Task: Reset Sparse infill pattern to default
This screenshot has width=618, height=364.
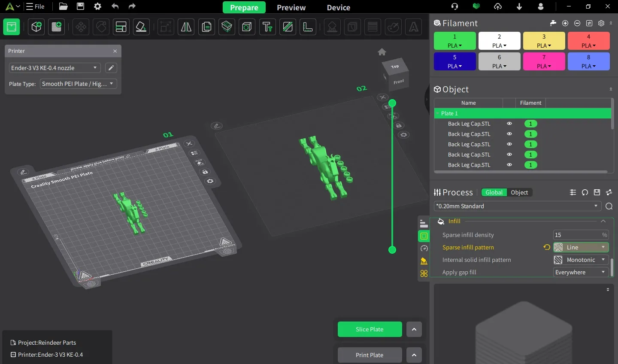Action: click(546, 247)
